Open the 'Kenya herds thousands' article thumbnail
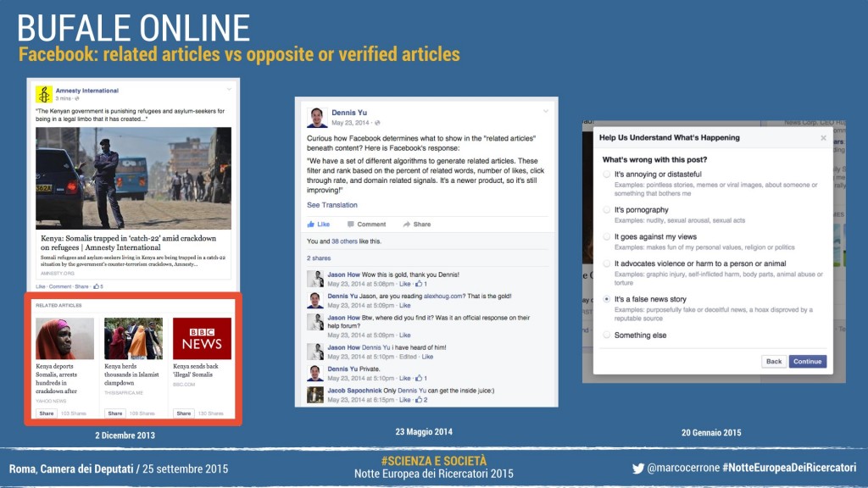868x488 pixels. [x=133, y=339]
